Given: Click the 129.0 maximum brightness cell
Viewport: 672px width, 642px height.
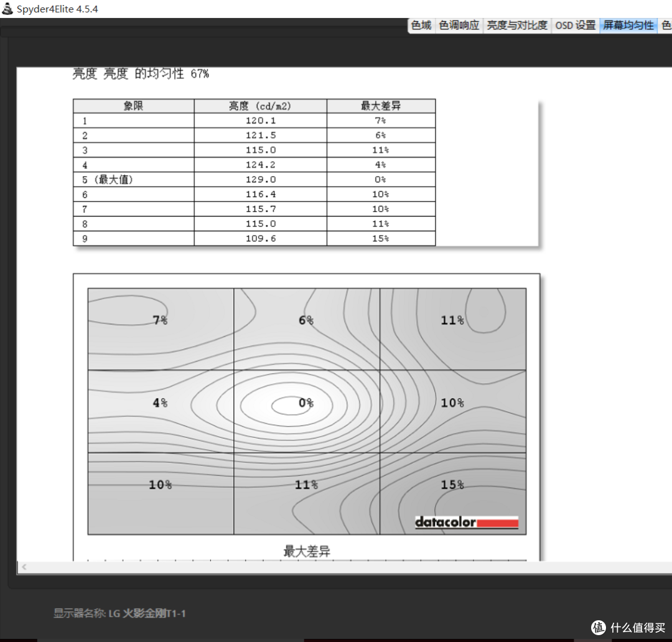Looking at the screenshot, I should click(x=260, y=180).
